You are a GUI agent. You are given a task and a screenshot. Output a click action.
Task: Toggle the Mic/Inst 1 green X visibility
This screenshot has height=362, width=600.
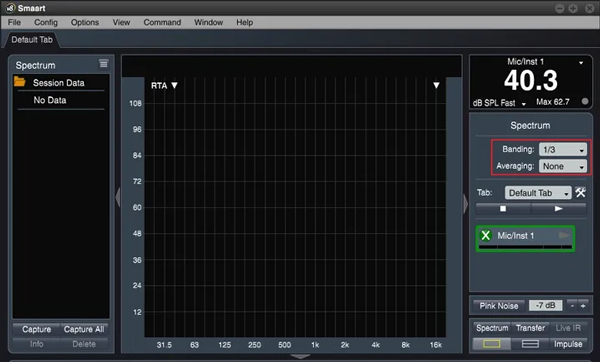(x=486, y=235)
